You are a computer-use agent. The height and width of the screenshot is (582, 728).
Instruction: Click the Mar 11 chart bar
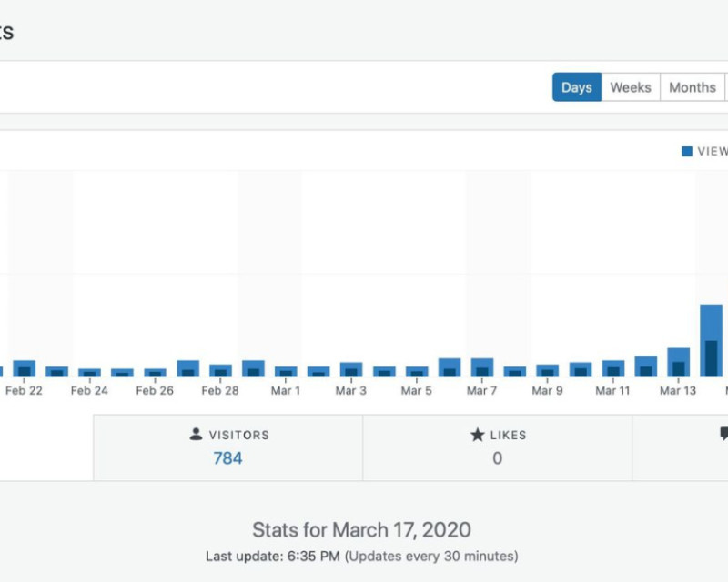(612, 368)
